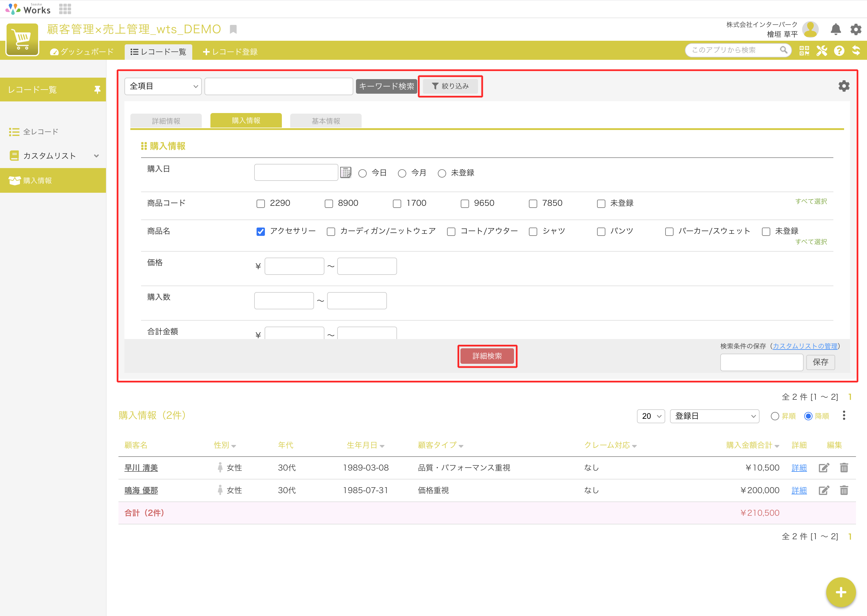Click the floating plus add button
Screen dimensions: 867x616
tap(841, 592)
